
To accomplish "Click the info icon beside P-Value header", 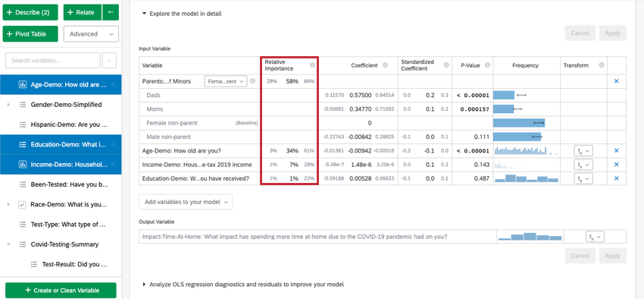I will (487, 65).
